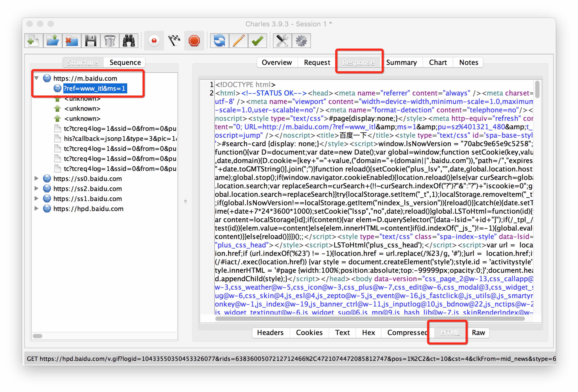Screen dimensions: 578x392
Task: Expand the https://hpd.baidu.com node
Action: [x=36, y=209]
